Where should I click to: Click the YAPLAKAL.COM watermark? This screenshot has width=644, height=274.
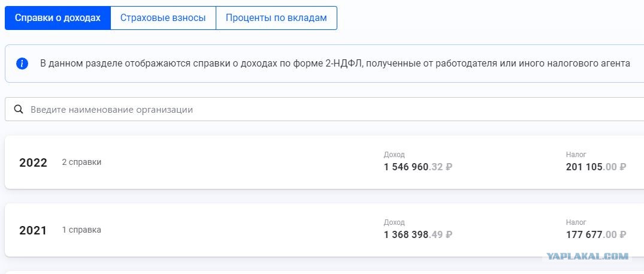coord(587,257)
